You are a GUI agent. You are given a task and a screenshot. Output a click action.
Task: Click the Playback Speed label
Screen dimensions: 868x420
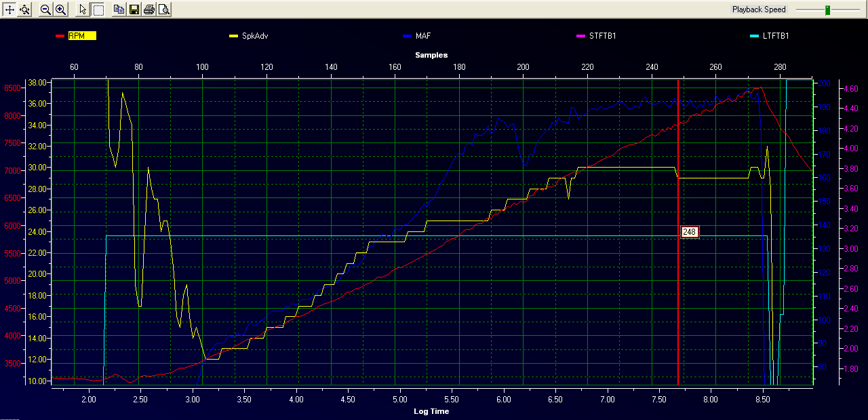click(759, 9)
